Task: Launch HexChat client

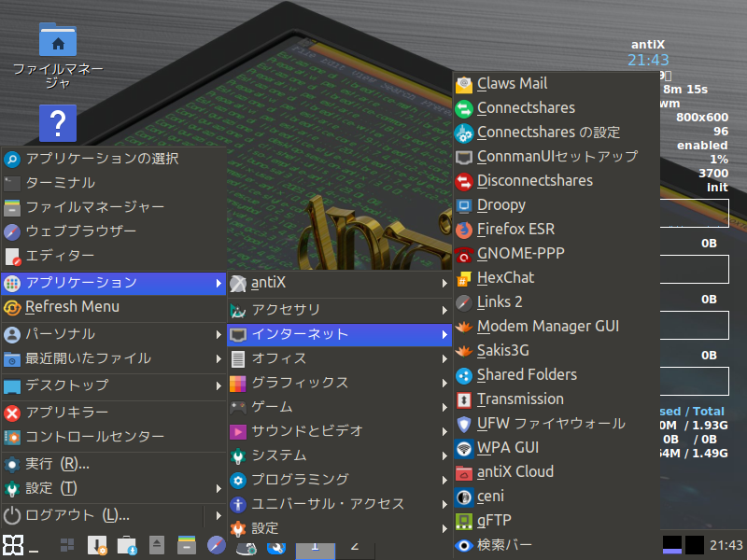Action: coord(556,278)
